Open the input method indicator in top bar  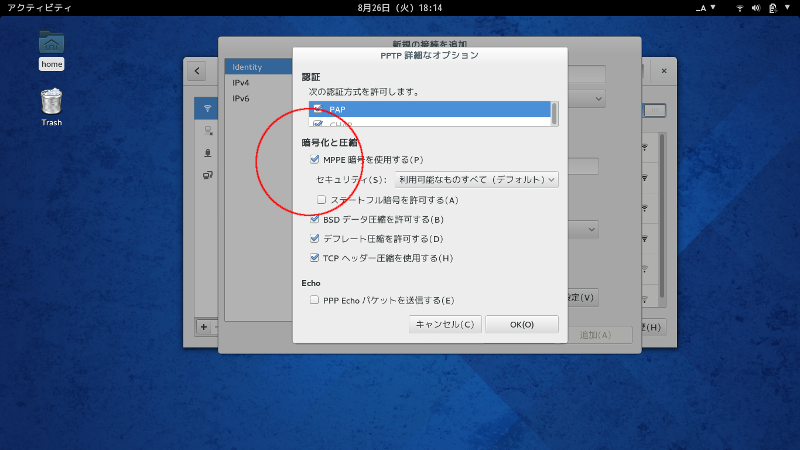click(x=706, y=8)
